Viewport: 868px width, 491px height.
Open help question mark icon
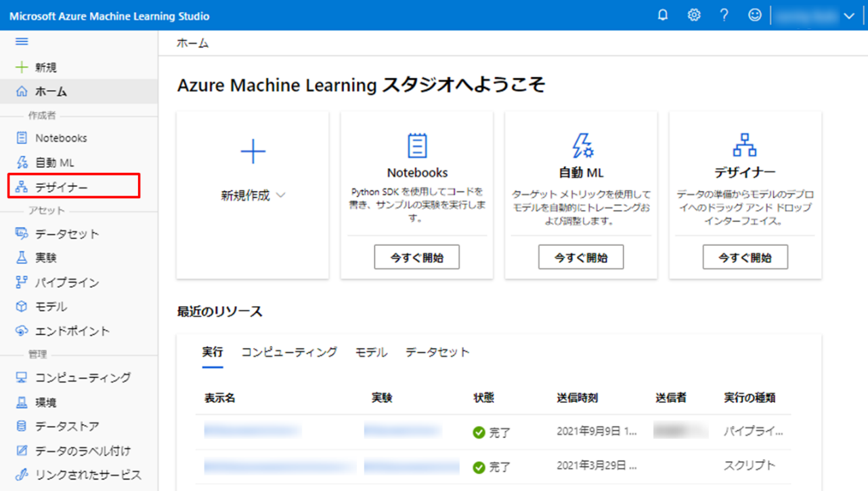click(x=724, y=15)
